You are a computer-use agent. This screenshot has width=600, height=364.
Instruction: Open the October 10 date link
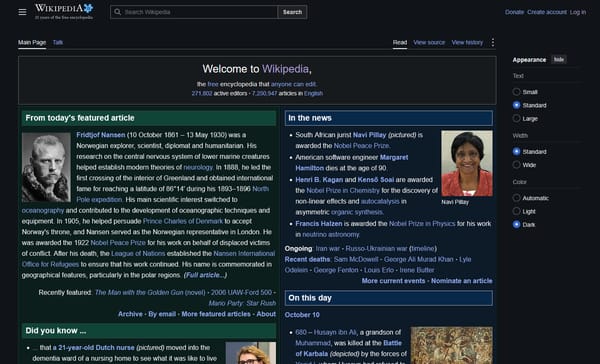[302, 315]
